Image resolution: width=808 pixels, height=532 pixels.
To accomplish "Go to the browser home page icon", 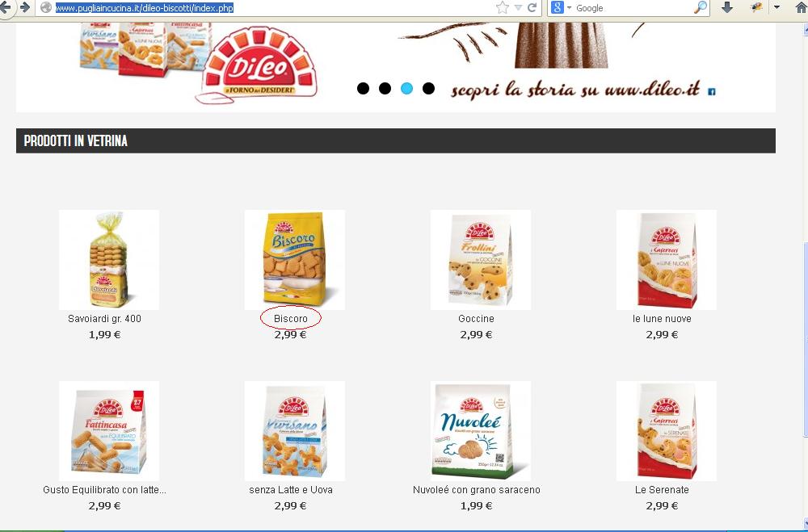I will (802, 8).
